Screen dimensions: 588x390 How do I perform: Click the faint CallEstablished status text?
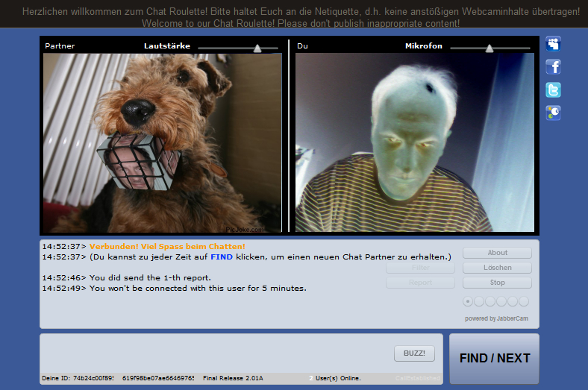[418, 378]
